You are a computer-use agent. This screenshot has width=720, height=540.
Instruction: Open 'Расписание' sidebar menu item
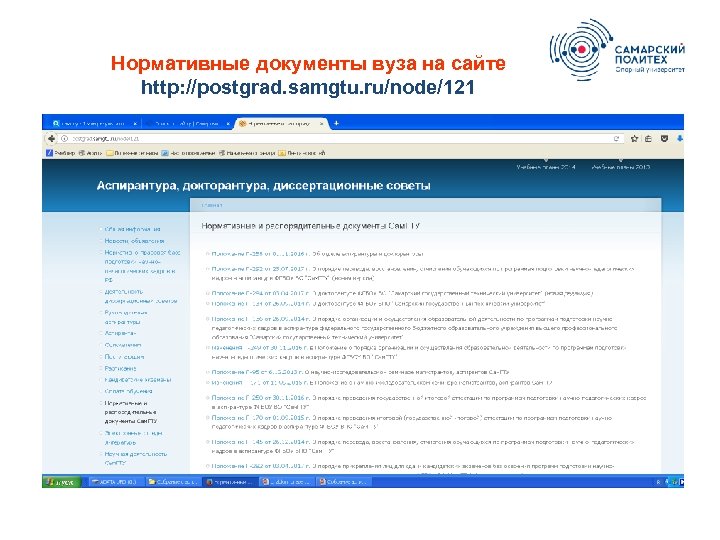coord(120,368)
